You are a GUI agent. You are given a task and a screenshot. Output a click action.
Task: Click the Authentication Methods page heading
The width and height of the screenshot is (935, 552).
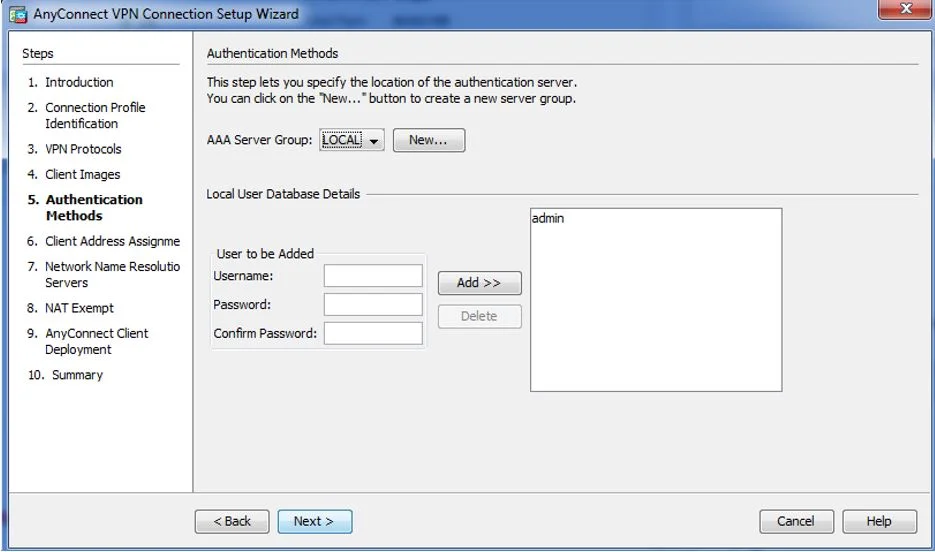click(273, 53)
